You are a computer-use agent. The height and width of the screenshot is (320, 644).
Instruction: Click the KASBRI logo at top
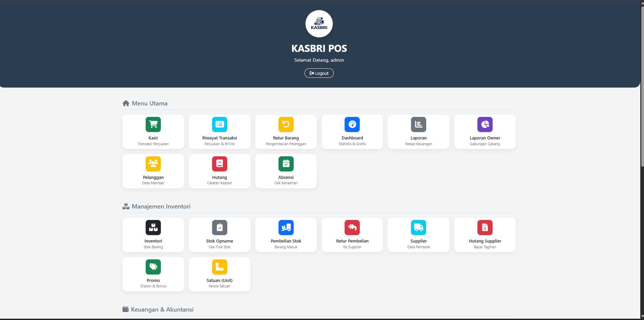click(x=319, y=24)
